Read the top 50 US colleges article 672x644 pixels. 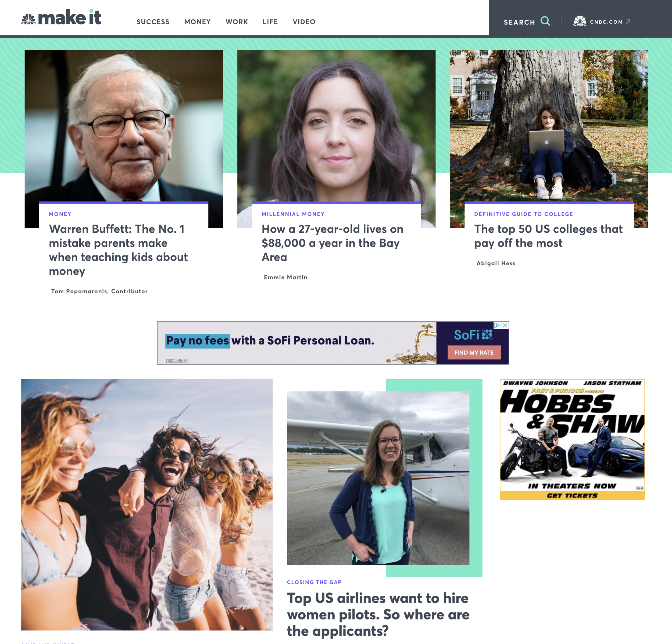point(548,236)
